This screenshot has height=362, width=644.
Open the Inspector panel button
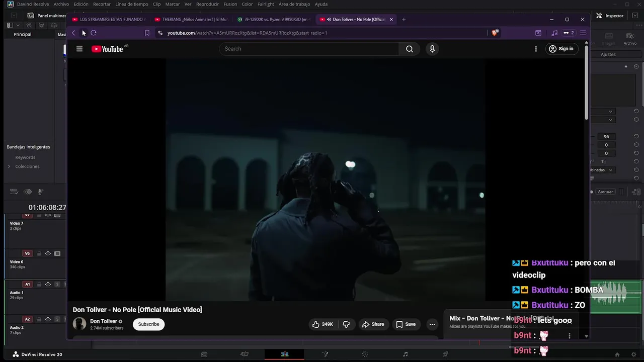point(610,16)
